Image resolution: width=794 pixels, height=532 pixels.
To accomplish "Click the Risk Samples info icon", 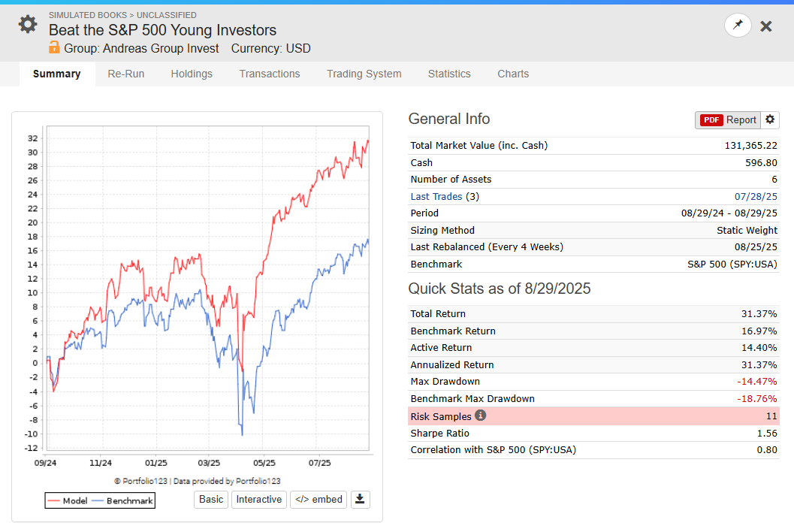I will click(x=481, y=416).
